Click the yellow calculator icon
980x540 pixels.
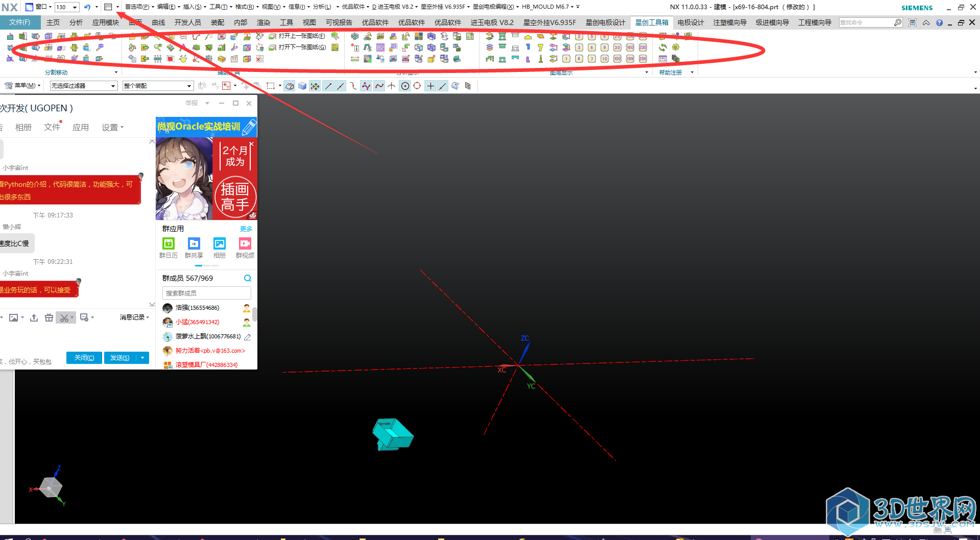point(335,47)
